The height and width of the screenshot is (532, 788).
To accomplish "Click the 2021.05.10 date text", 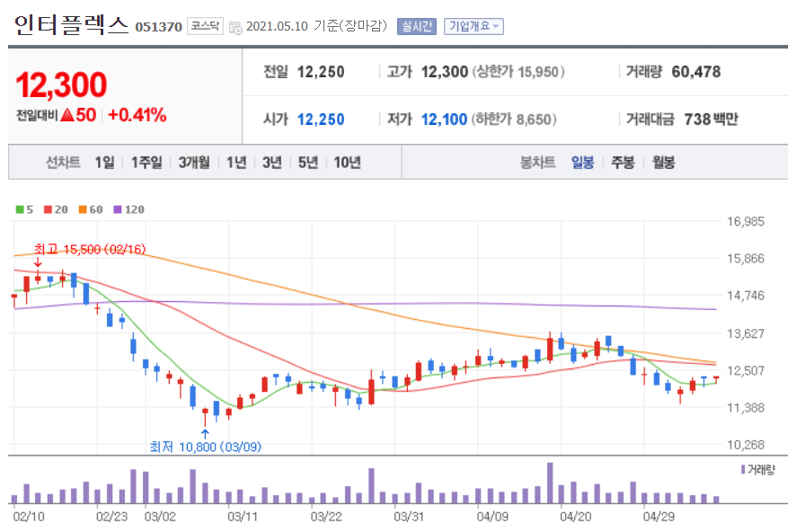I will 277,26.
